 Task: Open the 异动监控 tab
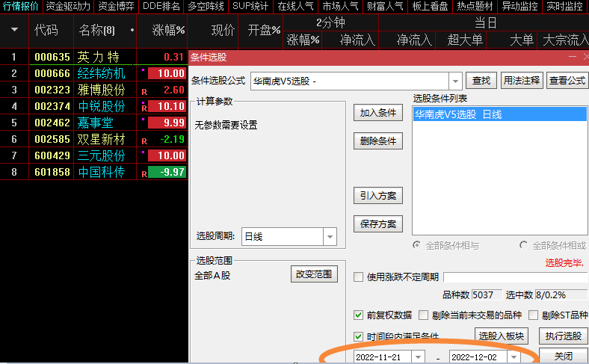(520, 7)
